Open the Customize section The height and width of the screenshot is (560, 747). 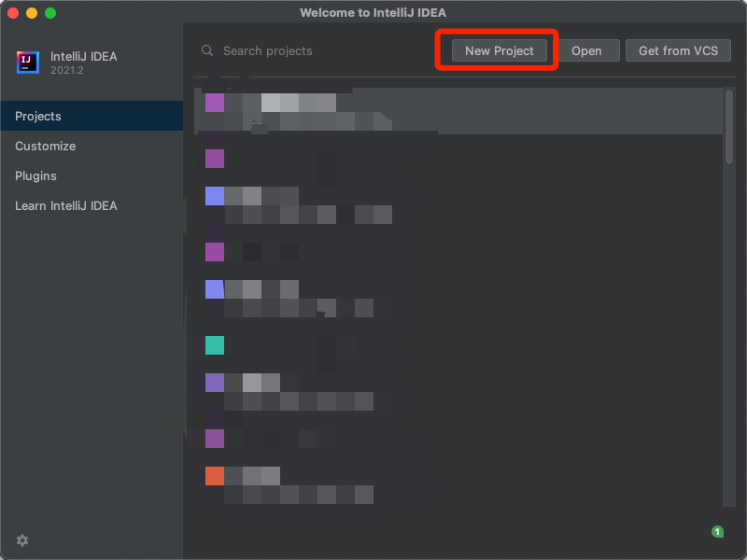(x=92, y=146)
